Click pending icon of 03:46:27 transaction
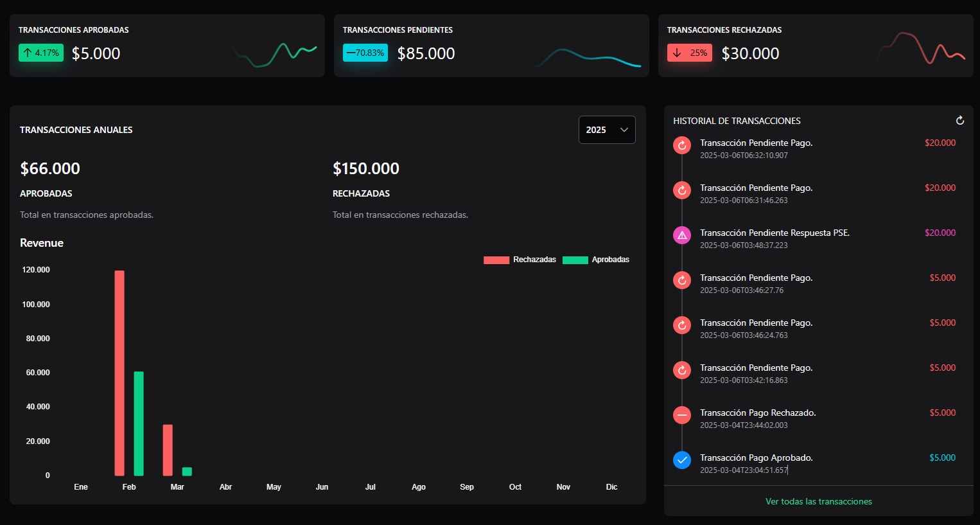 pyautogui.click(x=682, y=280)
